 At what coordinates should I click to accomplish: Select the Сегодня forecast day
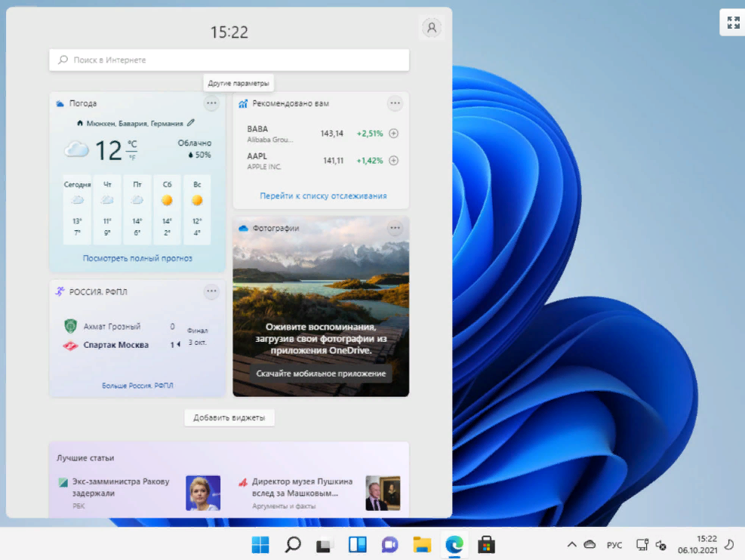[77, 210]
